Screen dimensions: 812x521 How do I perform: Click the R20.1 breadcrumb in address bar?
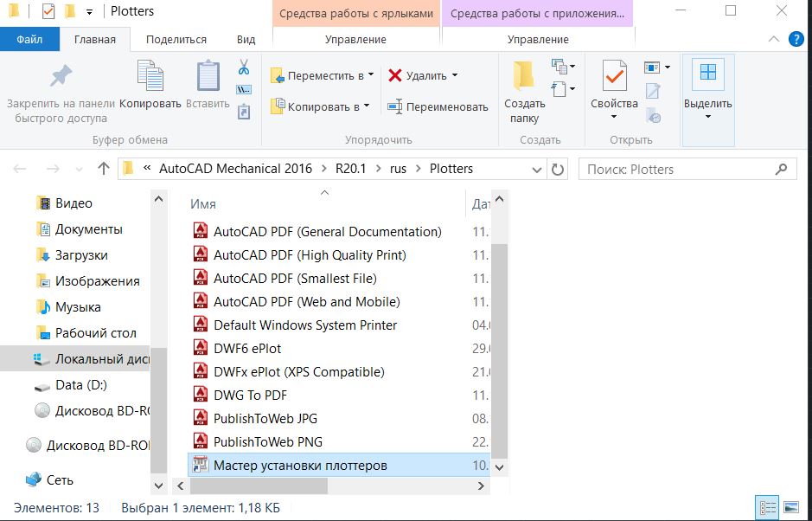coord(350,169)
